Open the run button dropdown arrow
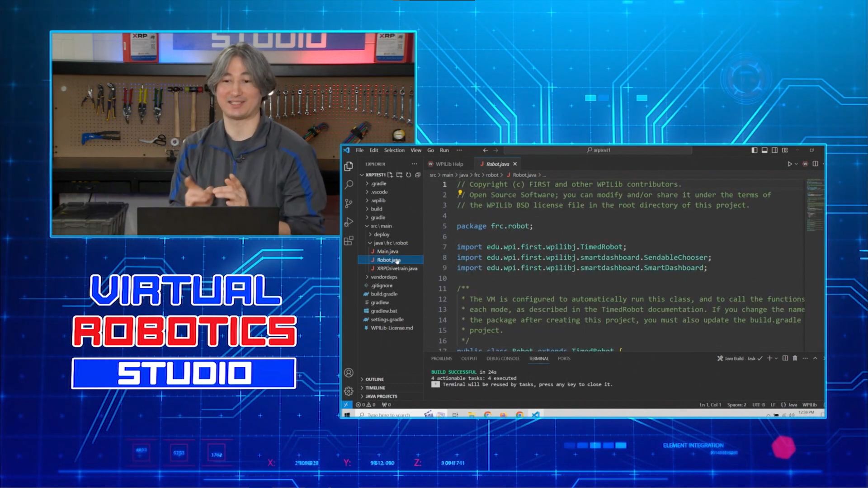The height and width of the screenshot is (488, 868). point(796,164)
